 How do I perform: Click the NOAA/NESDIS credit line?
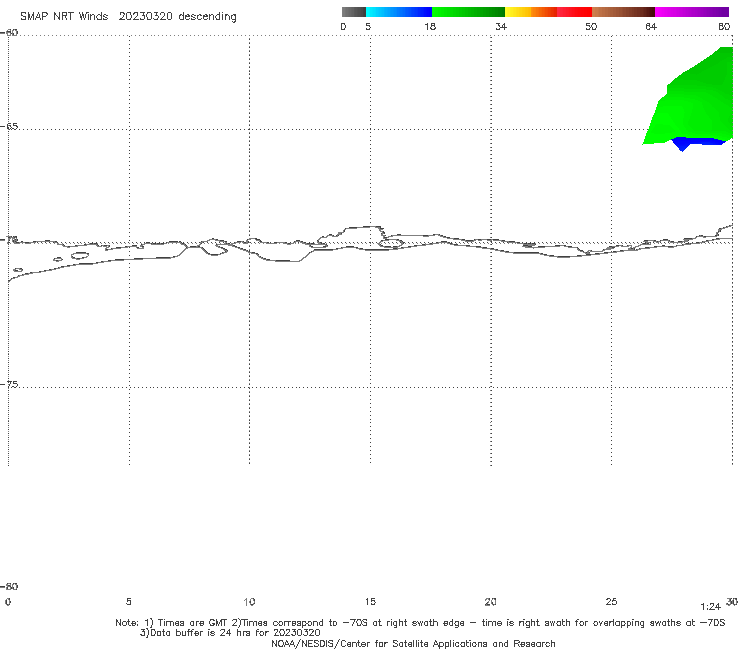413,644
